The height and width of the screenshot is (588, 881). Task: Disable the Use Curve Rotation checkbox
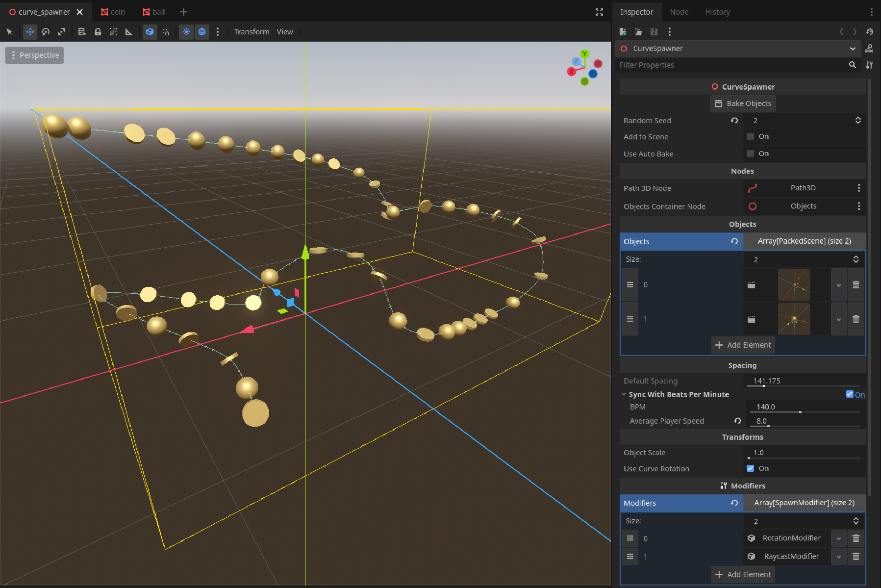pos(750,468)
